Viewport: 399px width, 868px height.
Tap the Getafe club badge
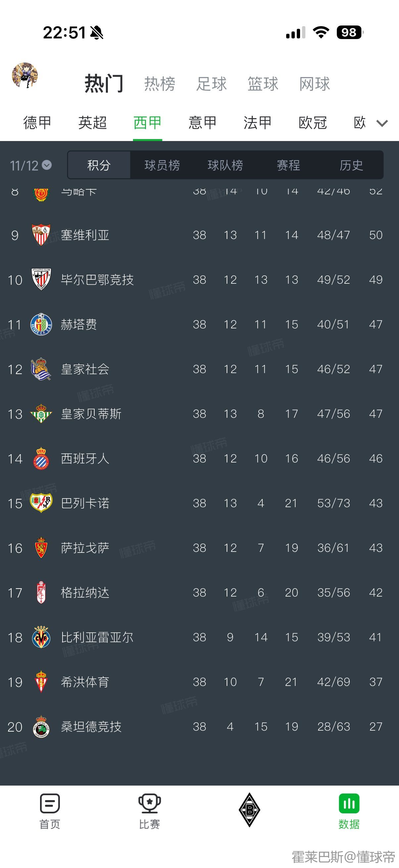(x=41, y=324)
